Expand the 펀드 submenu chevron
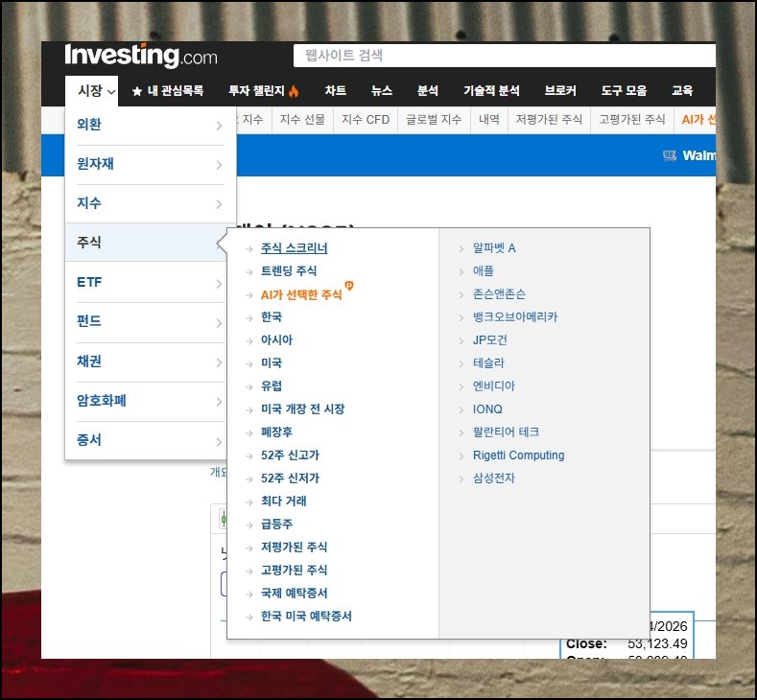This screenshot has width=757, height=700. click(x=219, y=323)
